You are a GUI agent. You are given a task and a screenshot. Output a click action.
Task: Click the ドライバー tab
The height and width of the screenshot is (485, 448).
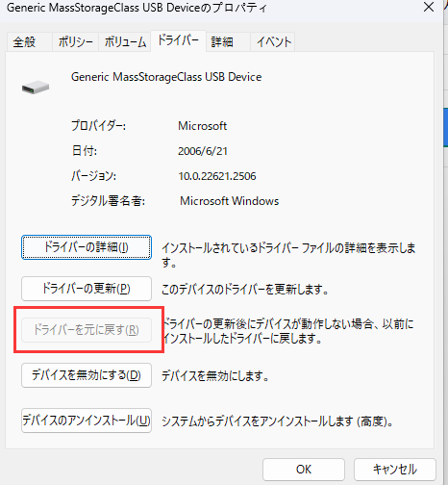178,40
